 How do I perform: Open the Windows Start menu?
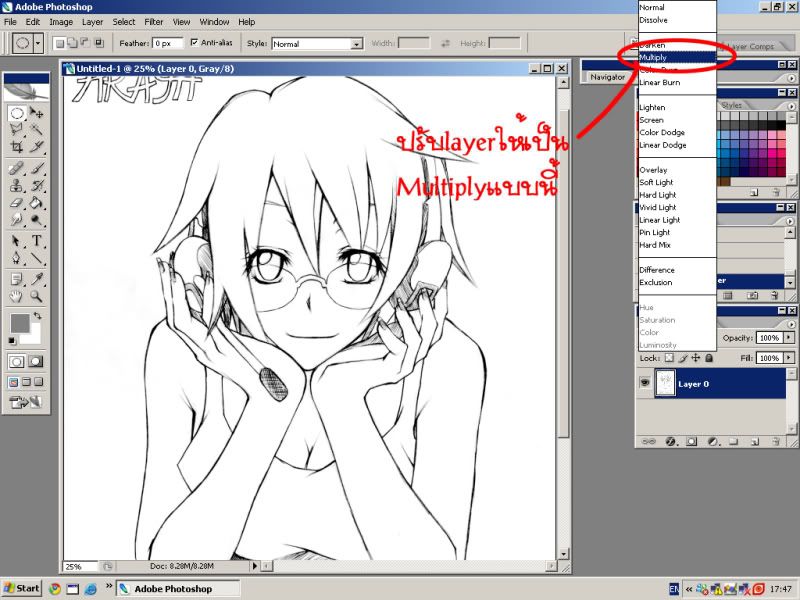[x=21, y=589]
